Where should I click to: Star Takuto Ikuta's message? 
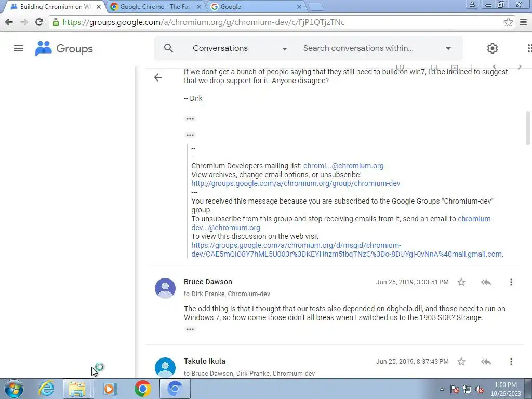[x=461, y=362]
